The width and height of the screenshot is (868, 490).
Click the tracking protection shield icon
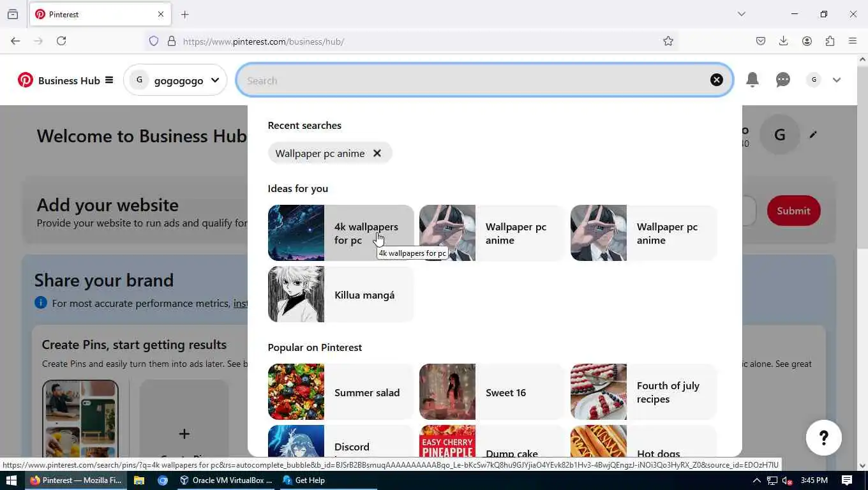154,41
